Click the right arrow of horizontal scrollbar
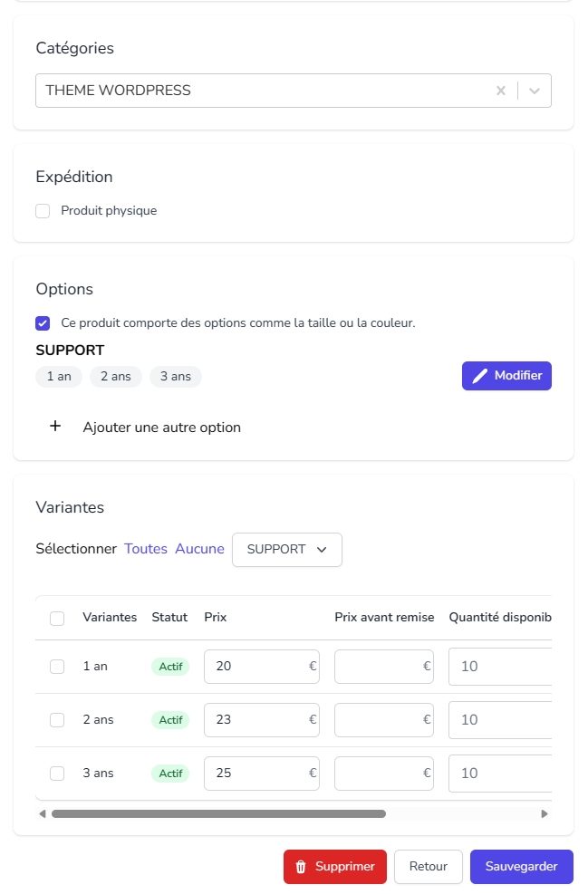 545,813
